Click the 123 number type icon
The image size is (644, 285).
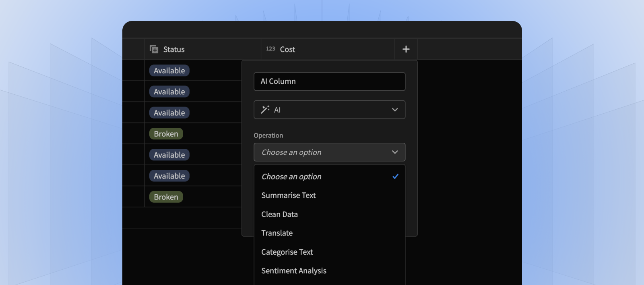point(270,49)
